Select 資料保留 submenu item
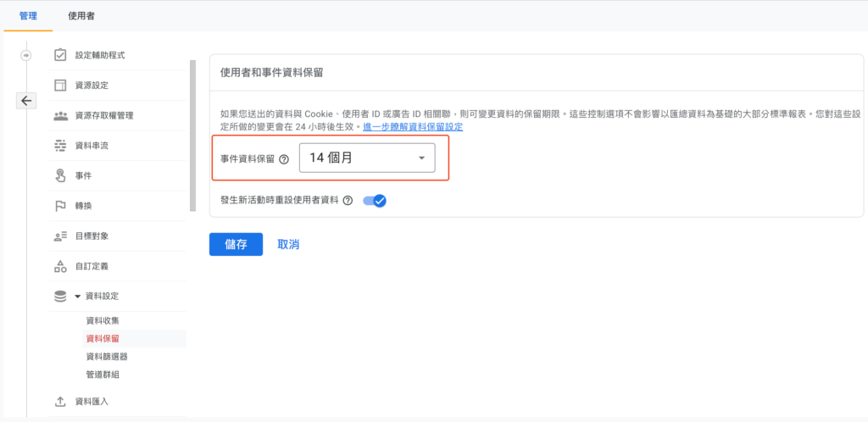Image resolution: width=868 pixels, height=422 pixels. [x=103, y=338]
